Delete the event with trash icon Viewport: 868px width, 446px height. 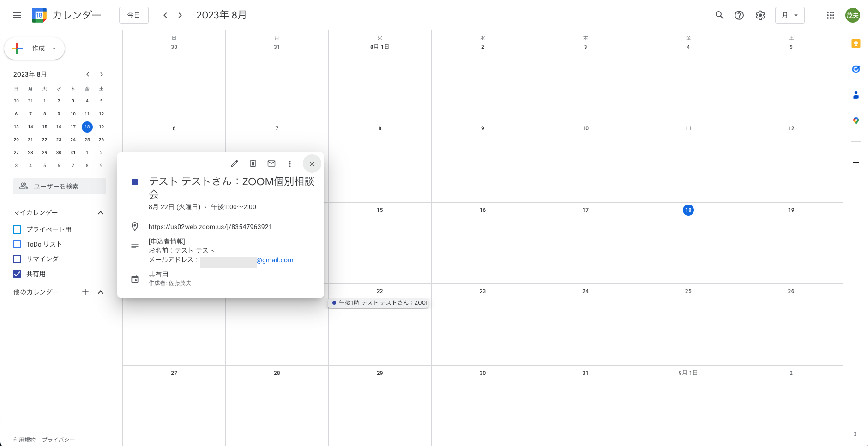pyautogui.click(x=253, y=163)
